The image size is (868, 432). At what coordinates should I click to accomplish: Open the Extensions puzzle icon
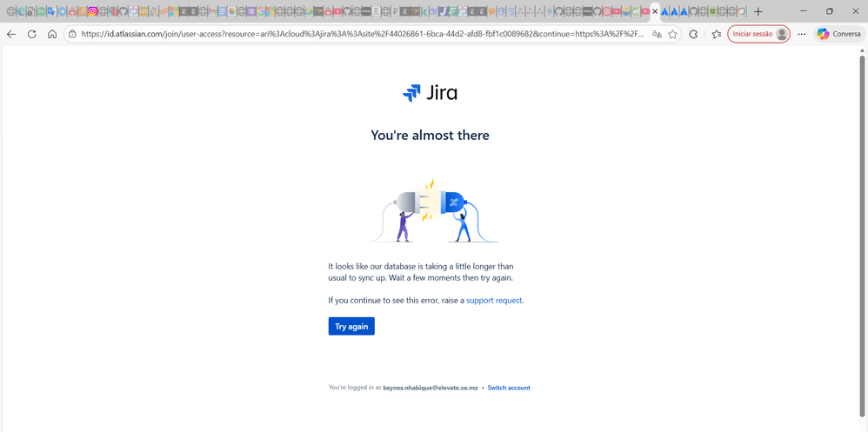coord(693,34)
